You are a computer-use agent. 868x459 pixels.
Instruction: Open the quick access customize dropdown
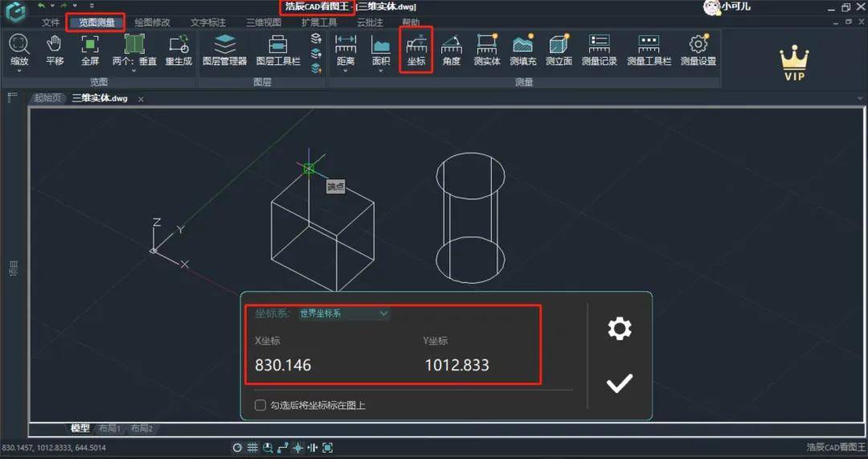[92, 6]
